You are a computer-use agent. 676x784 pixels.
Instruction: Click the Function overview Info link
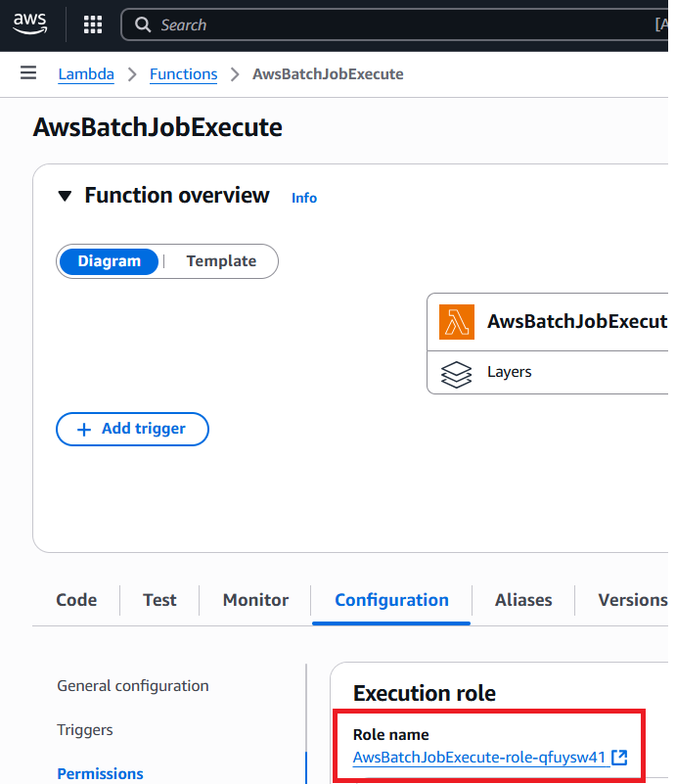[x=304, y=198]
